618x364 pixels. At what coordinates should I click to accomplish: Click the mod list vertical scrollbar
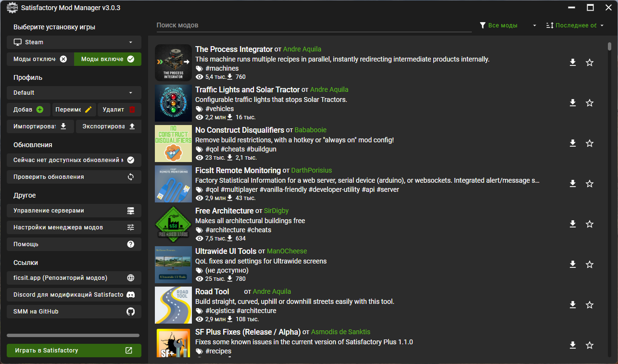click(609, 46)
